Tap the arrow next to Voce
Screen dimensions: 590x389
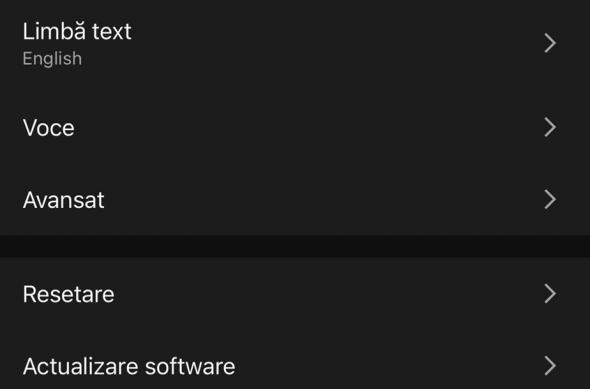click(550, 127)
